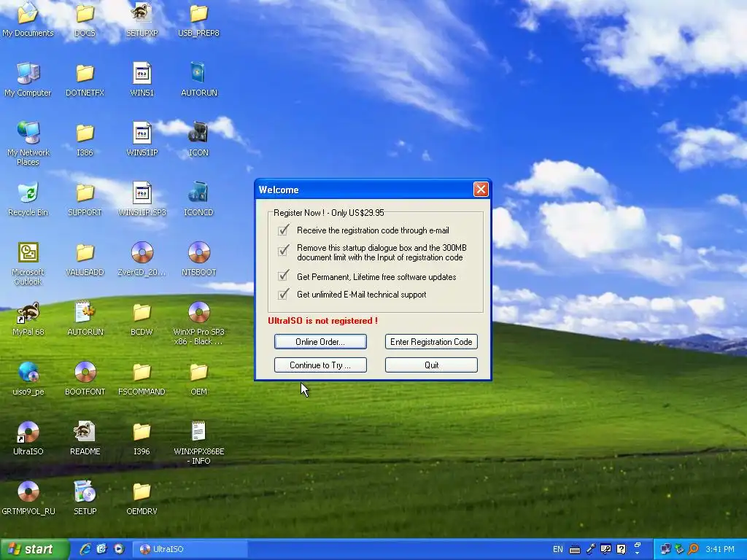This screenshot has width=747, height=560.
Task: Click Enter Registration Code button
Action: 431,341
